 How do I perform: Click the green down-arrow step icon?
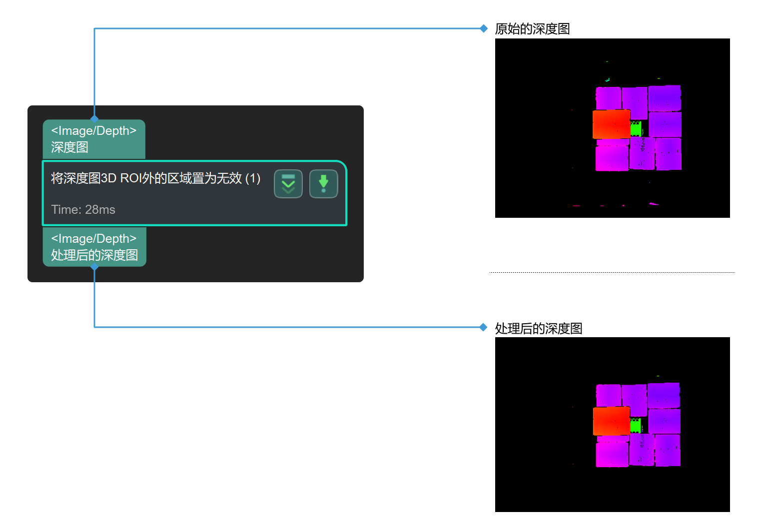tap(324, 184)
